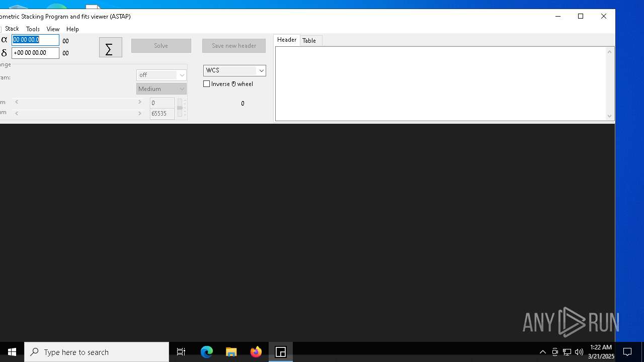
Task: Maximize the ASTAP window
Action: [581, 16]
